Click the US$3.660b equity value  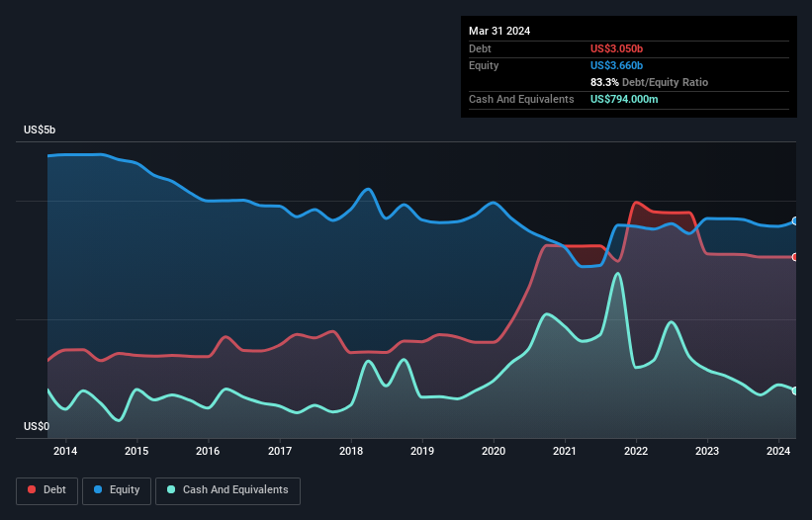[x=616, y=65]
